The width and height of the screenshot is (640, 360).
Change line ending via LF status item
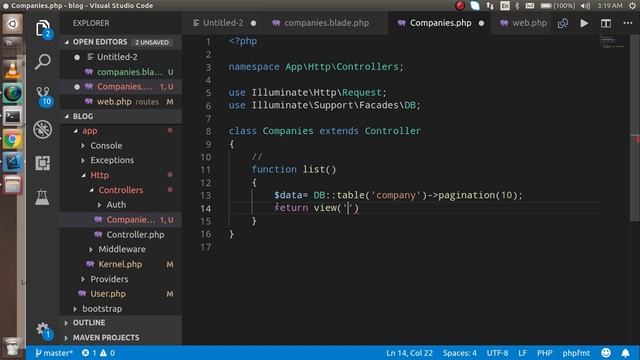(522, 353)
